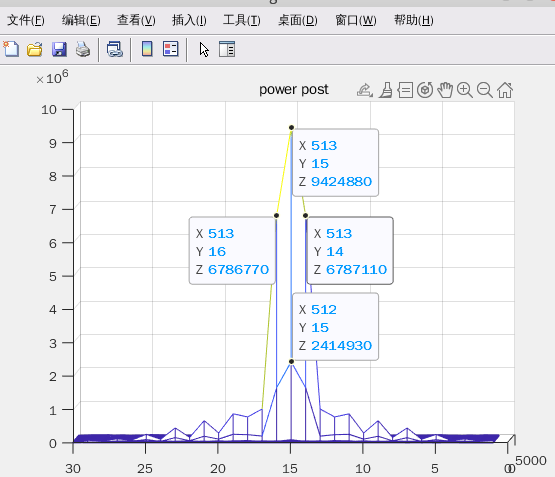Open file with folder icon
555x477 pixels.
pos(35,49)
